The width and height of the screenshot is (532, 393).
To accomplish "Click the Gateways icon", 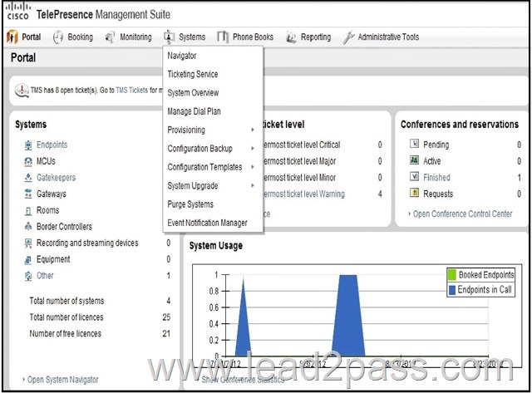I will (x=28, y=194).
